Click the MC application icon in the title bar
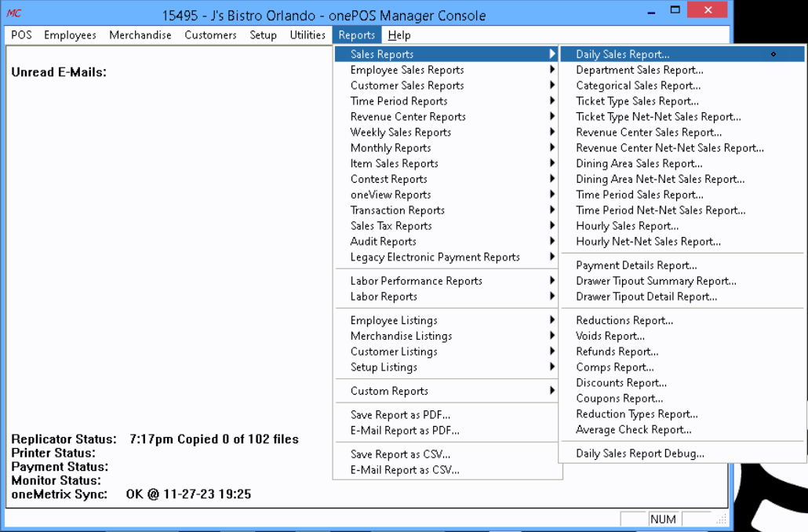 pyautogui.click(x=14, y=13)
